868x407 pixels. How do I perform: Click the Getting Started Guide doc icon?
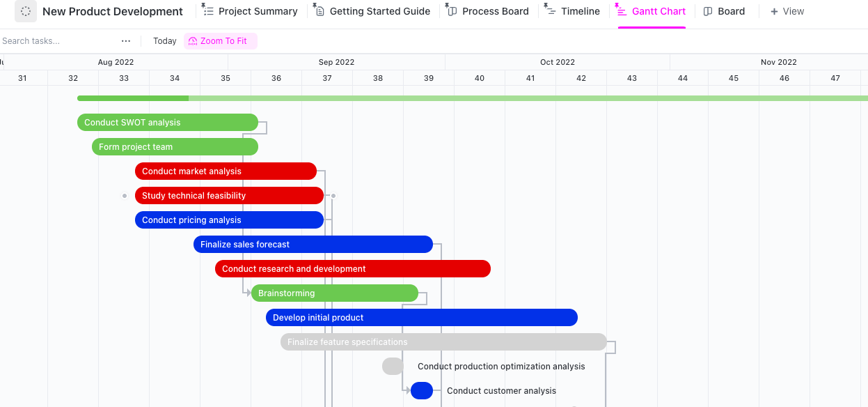(320, 12)
